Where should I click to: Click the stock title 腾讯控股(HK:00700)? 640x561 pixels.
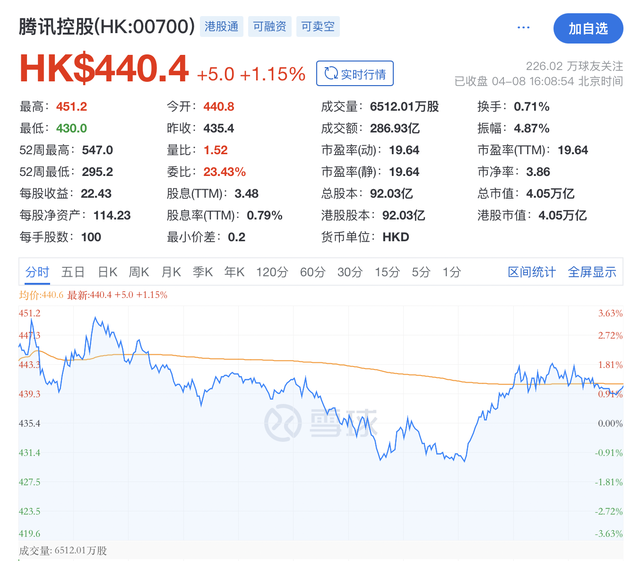[x=107, y=27]
